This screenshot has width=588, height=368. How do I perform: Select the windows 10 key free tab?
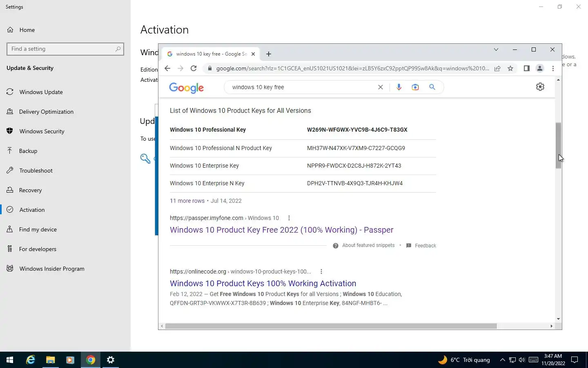211,54
